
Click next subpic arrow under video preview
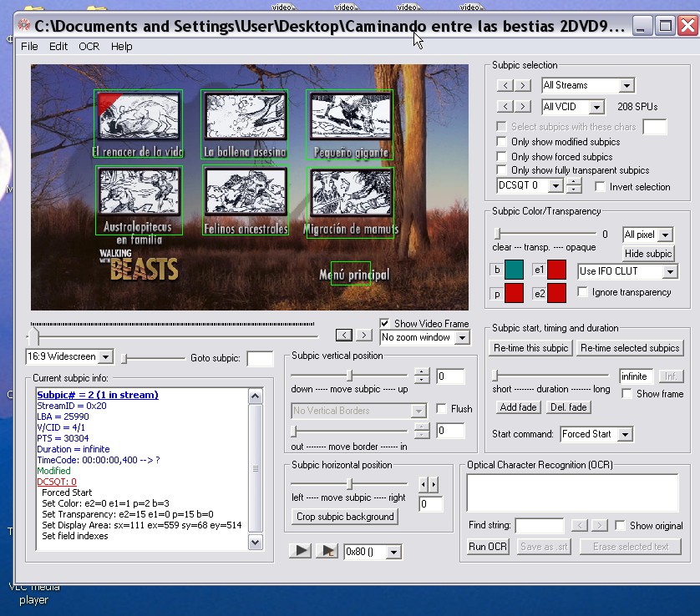click(364, 336)
